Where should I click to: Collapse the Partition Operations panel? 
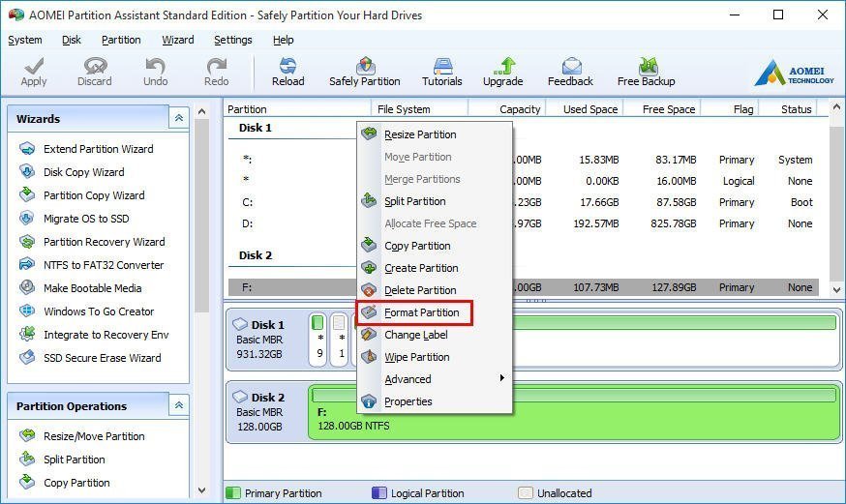click(178, 405)
